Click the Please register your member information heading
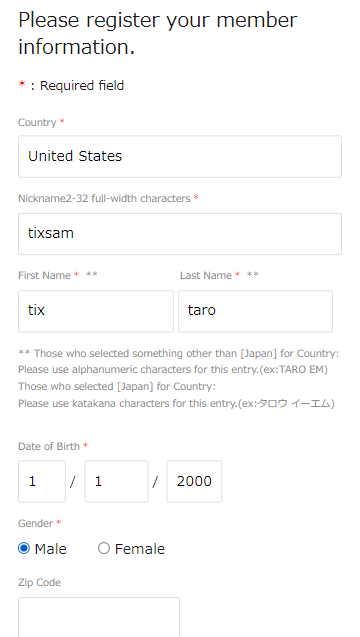This screenshot has height=637, width=360. click(x=158, y=33)
